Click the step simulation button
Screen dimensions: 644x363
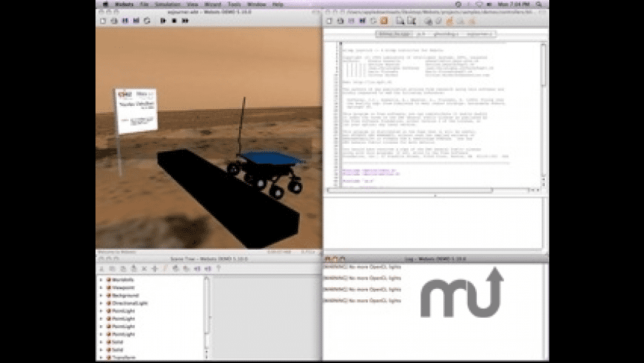click(163, 21)
